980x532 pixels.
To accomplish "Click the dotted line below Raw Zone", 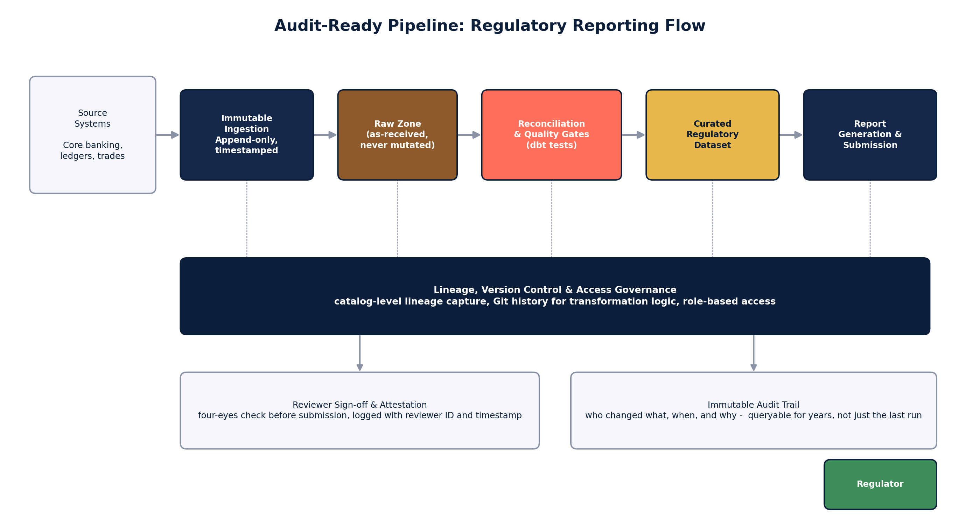I will coord(397,219).
